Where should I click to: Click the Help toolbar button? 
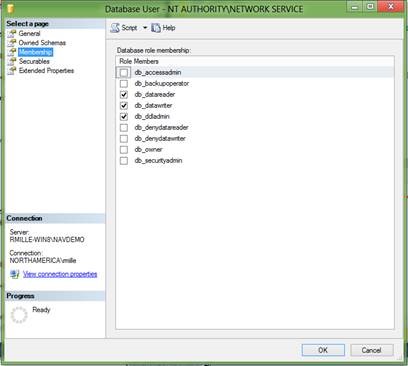click(163, 28)
